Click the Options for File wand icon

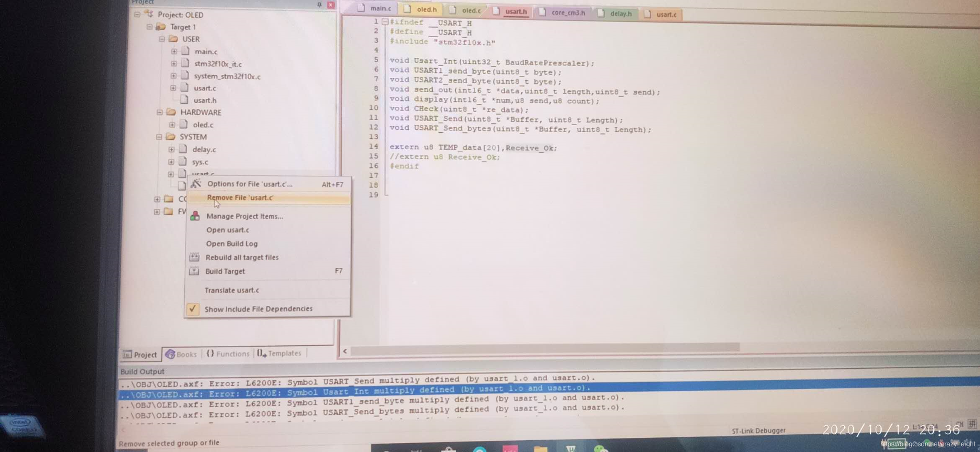196,184
